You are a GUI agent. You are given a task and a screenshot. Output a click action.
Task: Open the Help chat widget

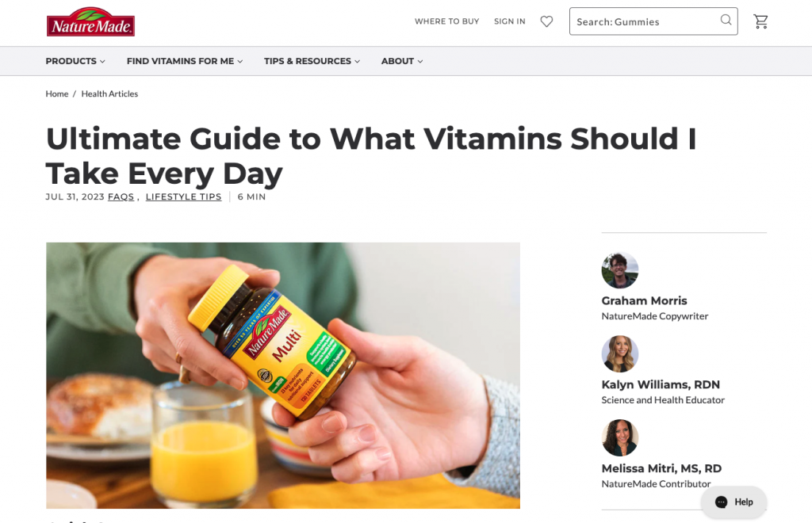(733, 502)
